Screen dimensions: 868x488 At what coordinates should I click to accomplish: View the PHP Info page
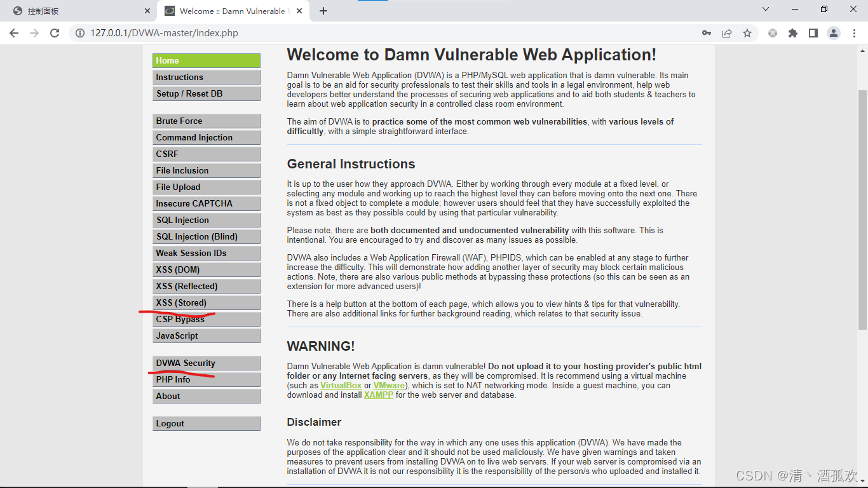point(207,379)
